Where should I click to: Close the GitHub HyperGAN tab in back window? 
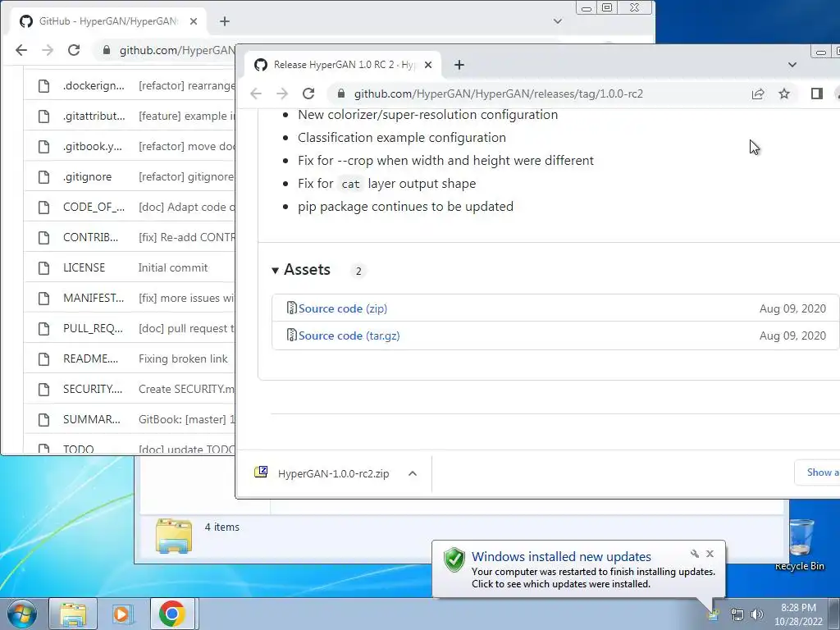(194, 21)
